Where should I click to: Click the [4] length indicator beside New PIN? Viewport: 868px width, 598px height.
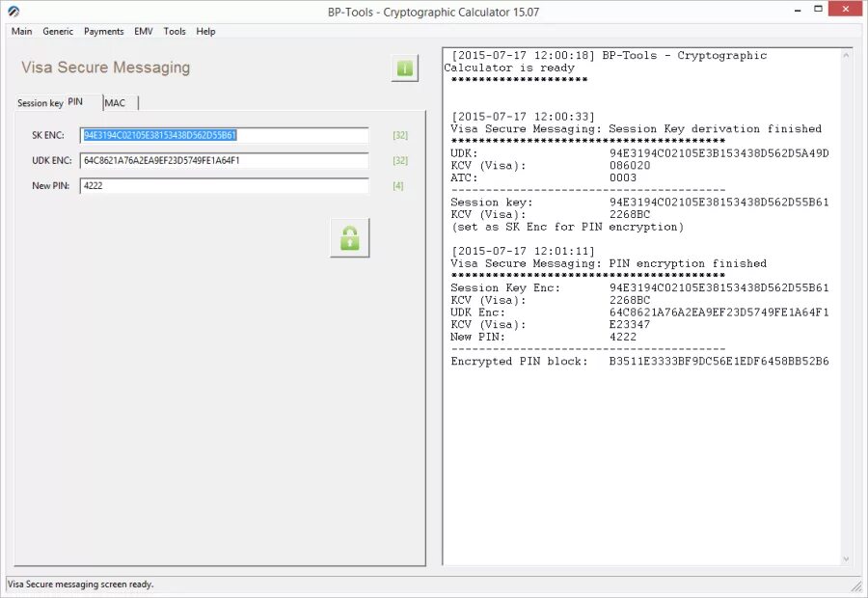pyautogui.click(x=398, y=186)
